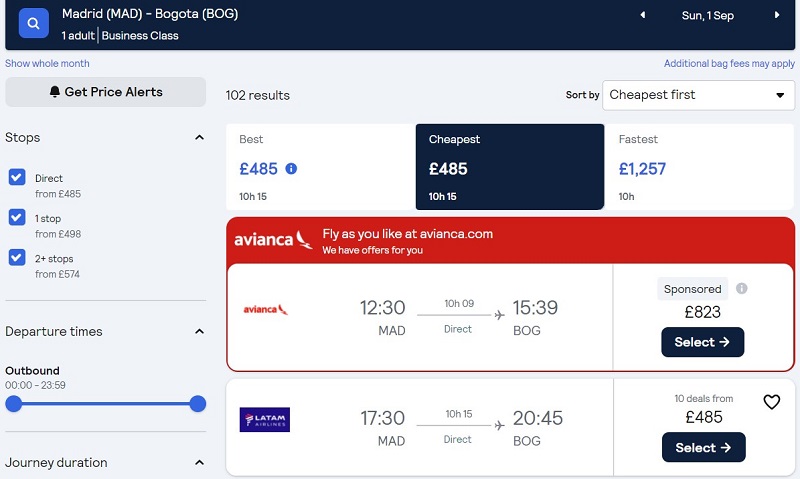Save LATAM flight with heart icon

pos(771,402)
